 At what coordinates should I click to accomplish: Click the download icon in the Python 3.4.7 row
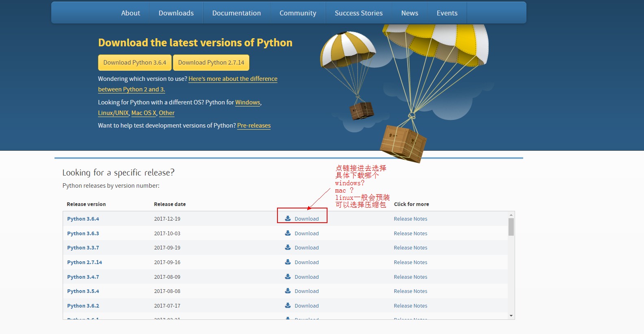pyautogui.click(x=288, y=276)
